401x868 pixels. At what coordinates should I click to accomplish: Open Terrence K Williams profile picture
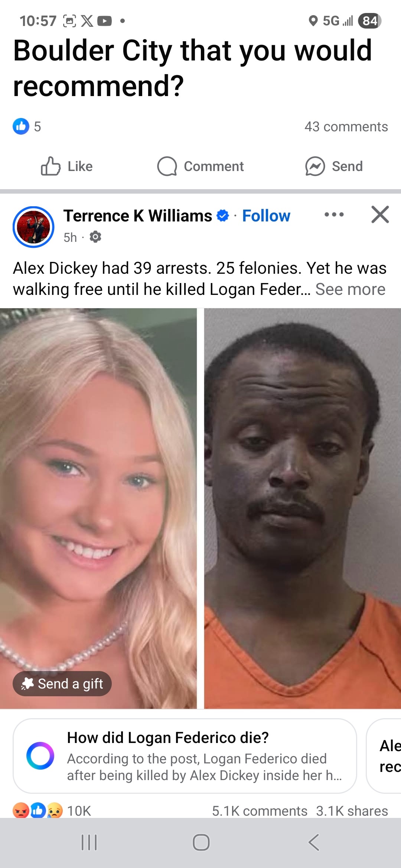point(33,227)
